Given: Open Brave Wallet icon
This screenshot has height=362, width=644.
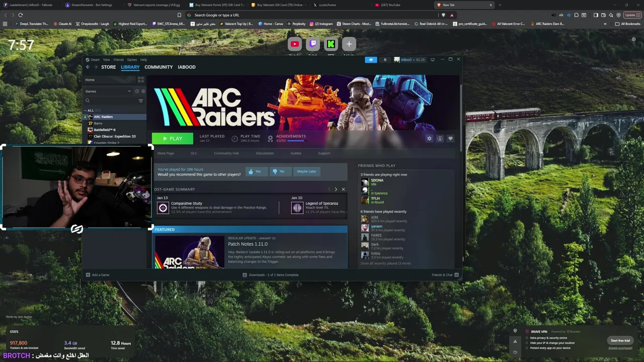Looking at the screenshot, I should coord(603,15).
